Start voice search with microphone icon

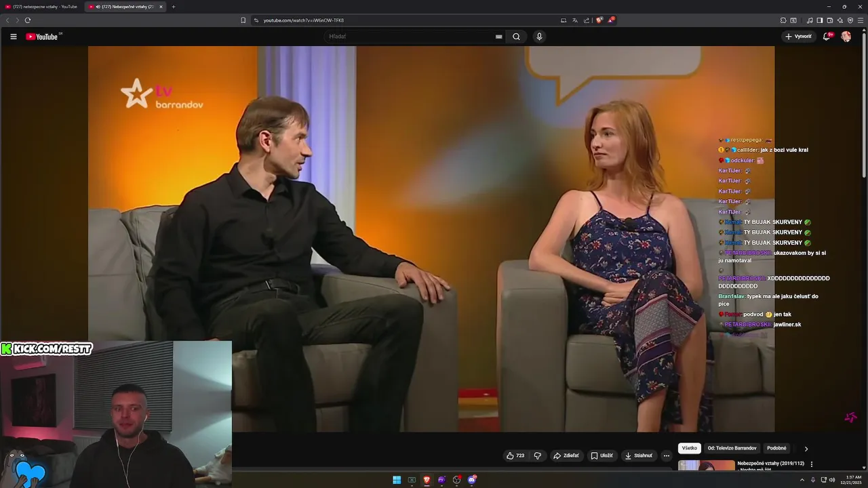pos(539,37)
